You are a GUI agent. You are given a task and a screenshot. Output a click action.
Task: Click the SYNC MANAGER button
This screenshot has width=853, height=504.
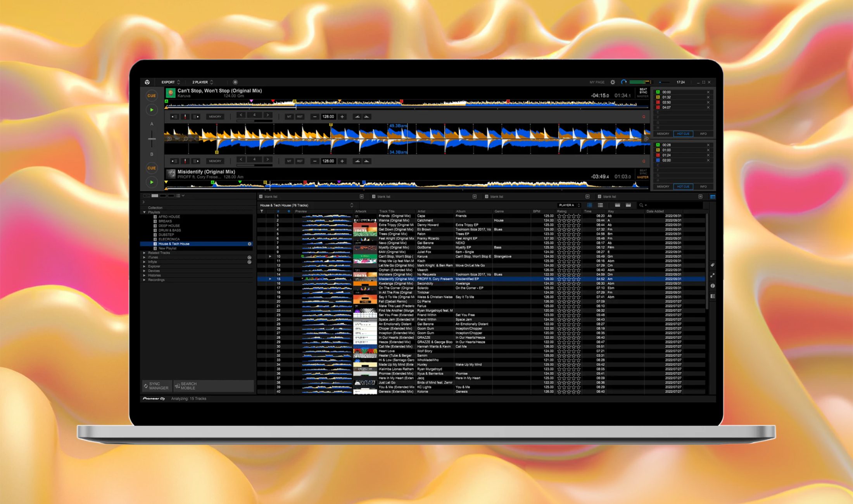tap(156, 386)
